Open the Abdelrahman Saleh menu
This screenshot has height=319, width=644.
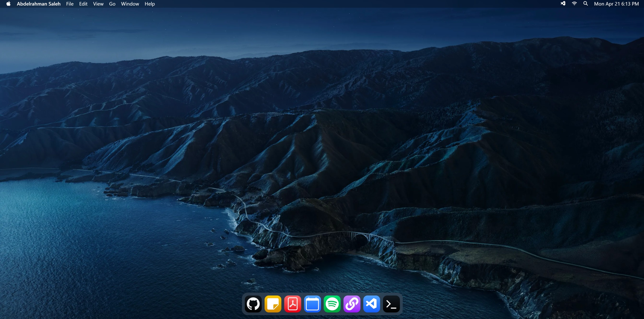click(x=39, y=4)
